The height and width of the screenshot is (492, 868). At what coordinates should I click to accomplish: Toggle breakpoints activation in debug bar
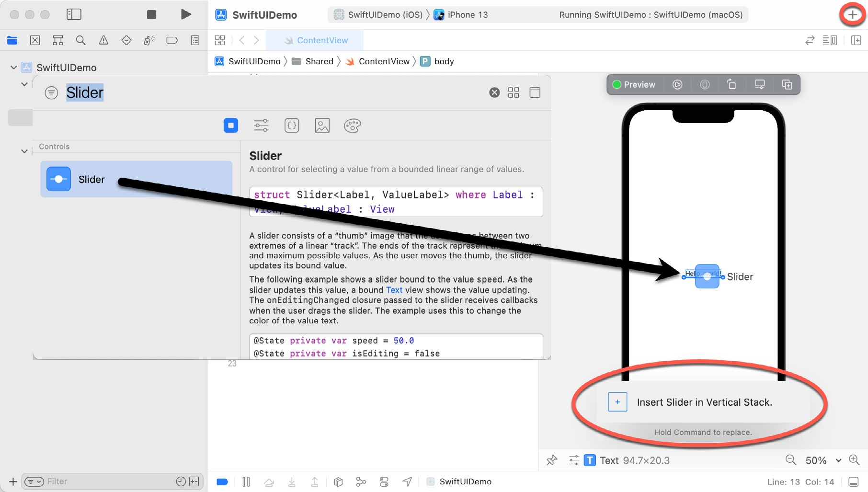(x=222, y=482)
